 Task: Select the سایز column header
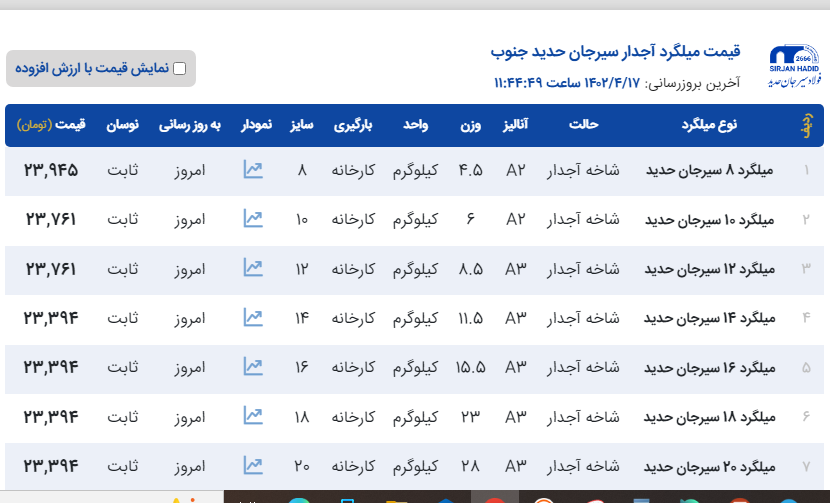pyautogui.click(x=303, y=125)
